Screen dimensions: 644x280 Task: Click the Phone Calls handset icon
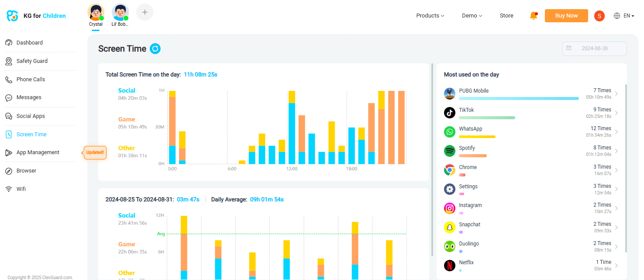8,80
